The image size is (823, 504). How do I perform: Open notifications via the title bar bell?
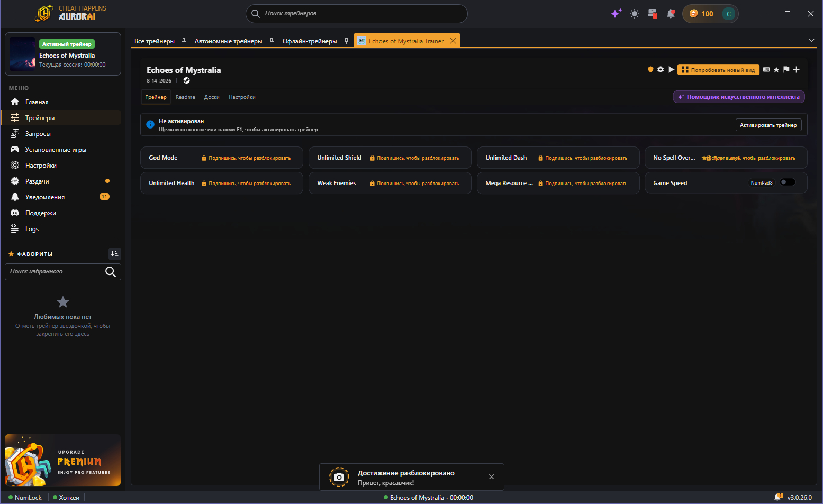click(671, 14)
